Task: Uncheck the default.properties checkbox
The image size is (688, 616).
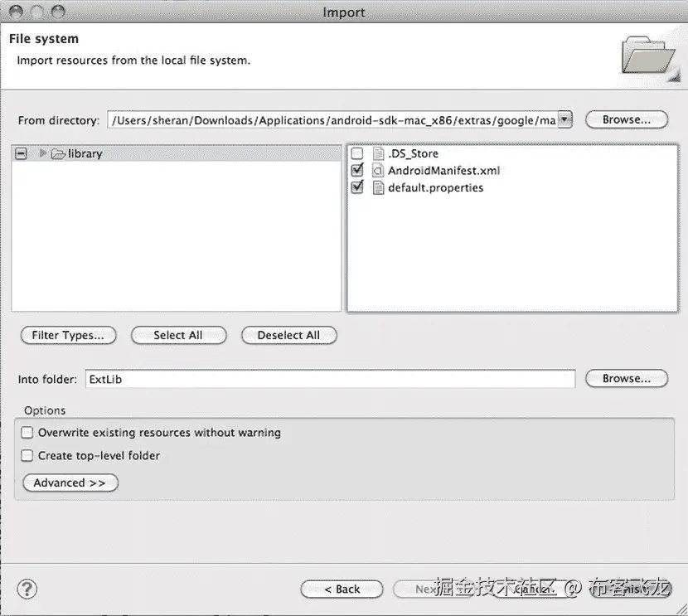Action: coord(357,187)
